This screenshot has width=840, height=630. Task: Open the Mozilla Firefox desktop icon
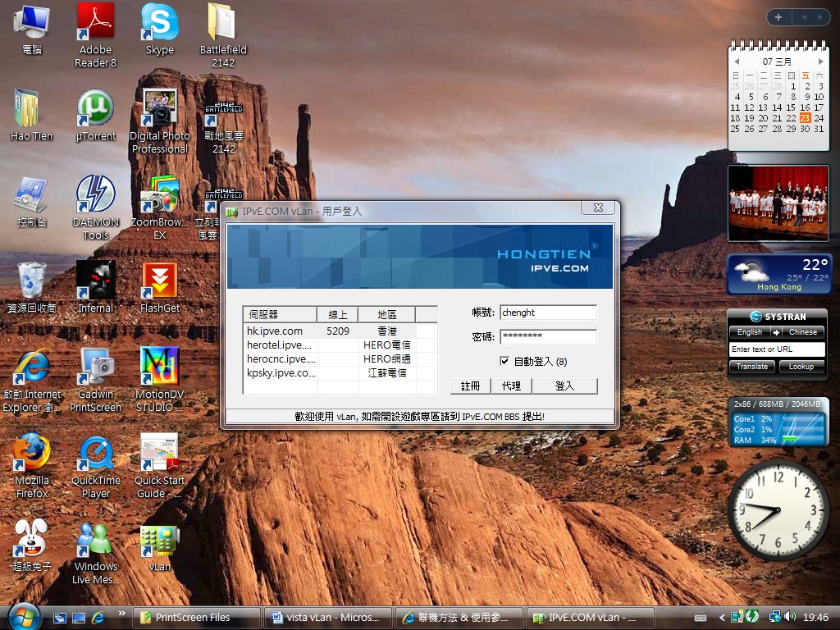click(31, 454)
